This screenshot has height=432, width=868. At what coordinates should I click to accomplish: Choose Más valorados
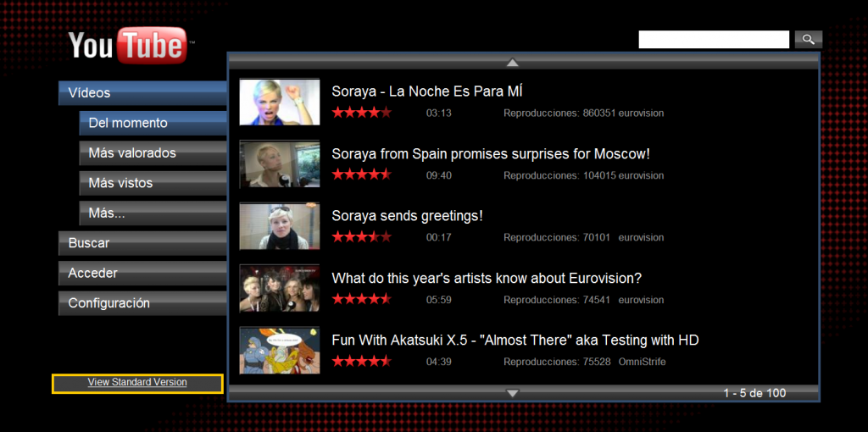(x=153, y=152)
